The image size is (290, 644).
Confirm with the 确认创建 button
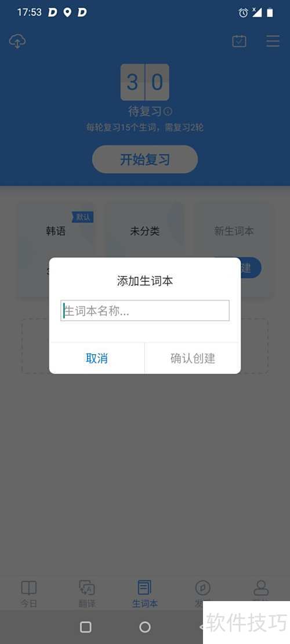click(x=193, y=358)
